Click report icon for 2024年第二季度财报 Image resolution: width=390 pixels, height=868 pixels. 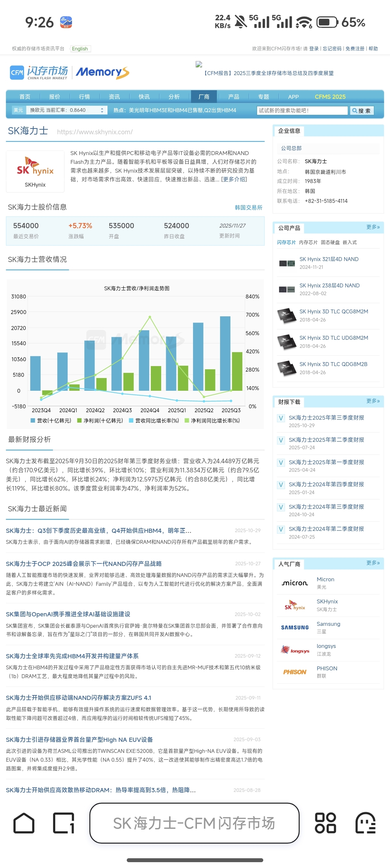(280, 529)
